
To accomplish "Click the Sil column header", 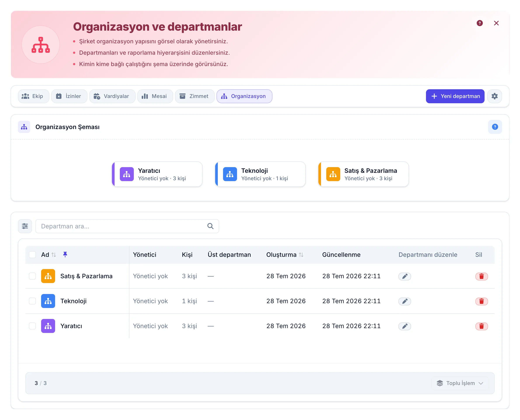I will click(478, 255).
